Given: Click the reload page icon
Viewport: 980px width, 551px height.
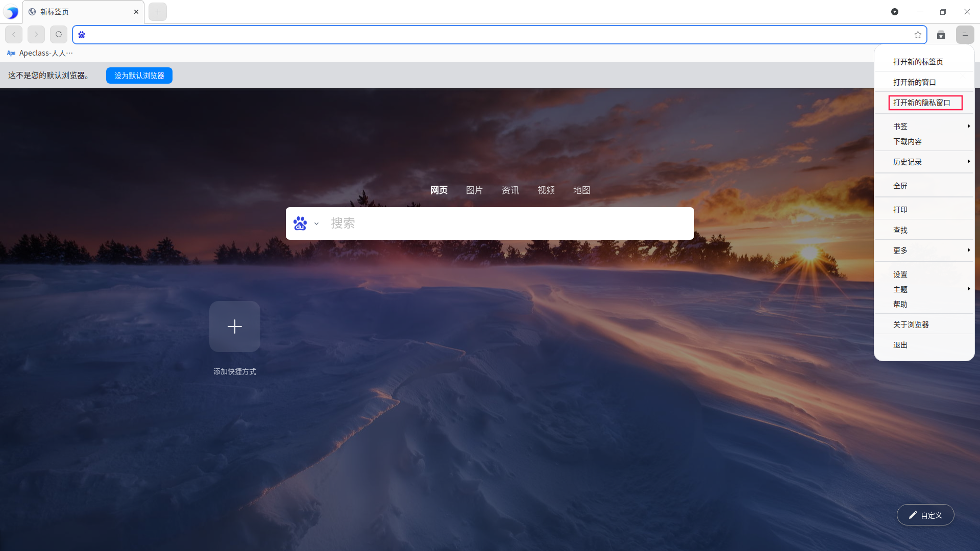Looking at the screenshot, I should point(59,35).
